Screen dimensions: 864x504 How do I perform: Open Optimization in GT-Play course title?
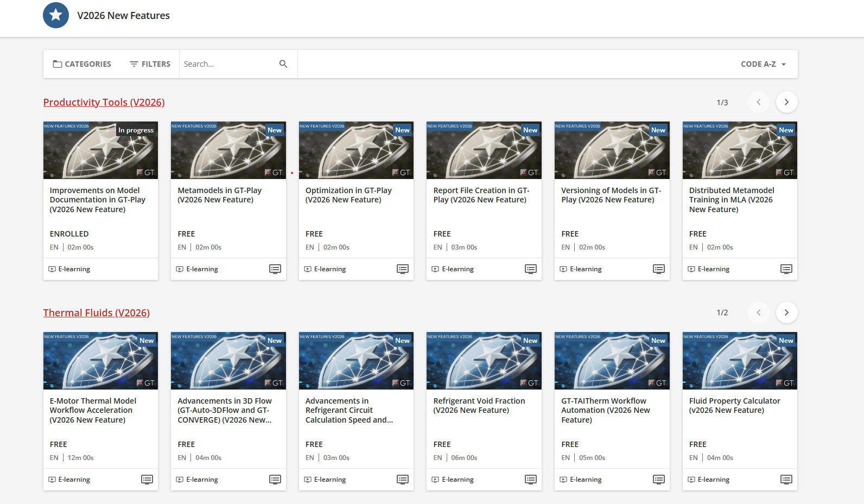348,195
